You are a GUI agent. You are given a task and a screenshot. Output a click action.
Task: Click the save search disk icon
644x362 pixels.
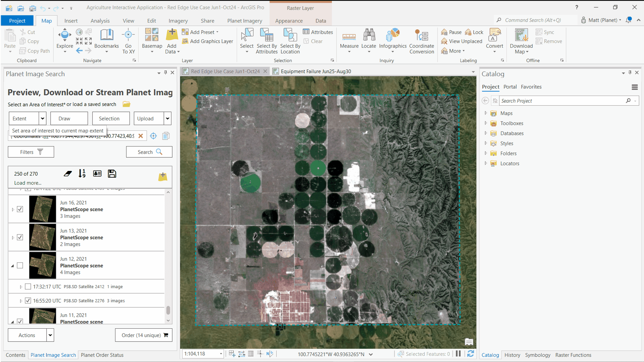[112, 173]
